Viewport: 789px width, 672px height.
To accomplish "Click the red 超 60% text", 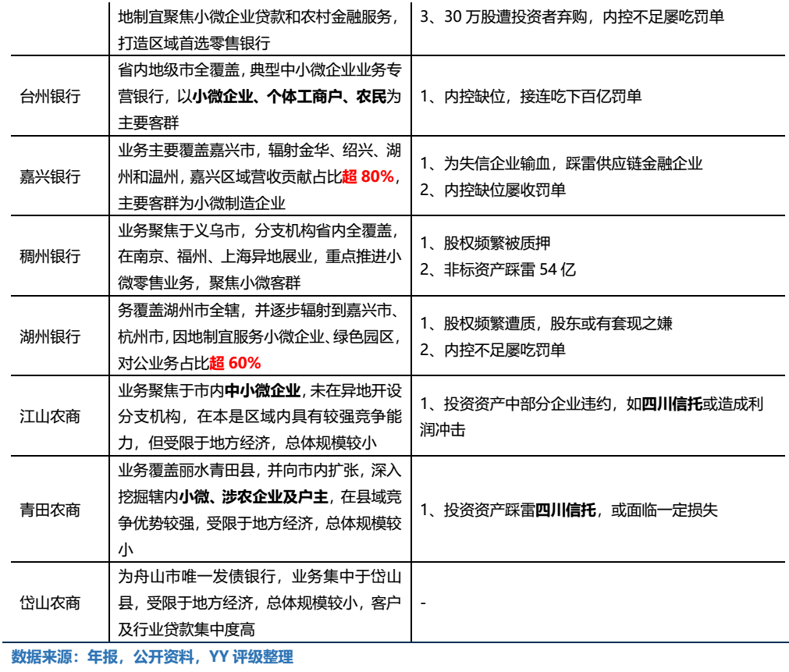I will pos(234,363).
